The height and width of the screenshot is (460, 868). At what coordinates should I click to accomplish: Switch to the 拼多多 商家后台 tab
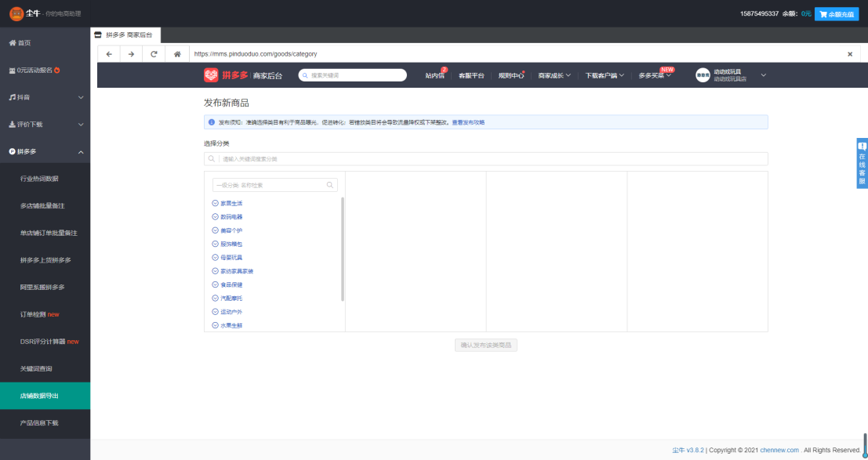[125, 35]
